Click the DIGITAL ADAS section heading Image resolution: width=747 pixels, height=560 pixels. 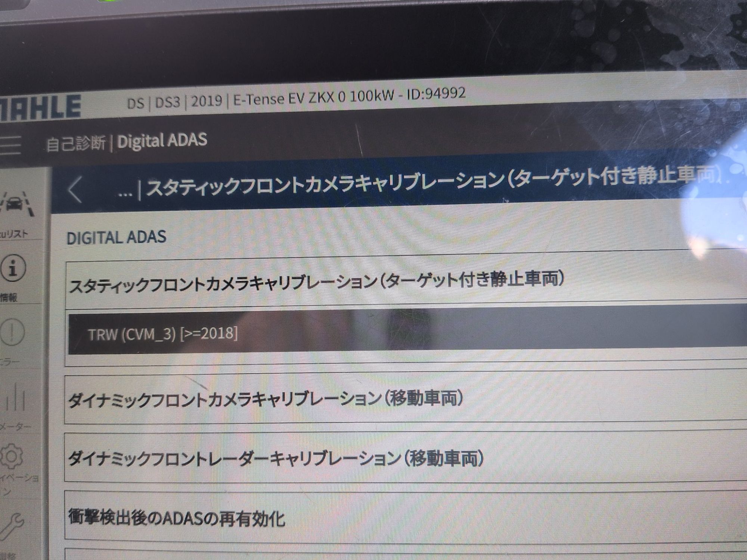[x=116, y=237]
